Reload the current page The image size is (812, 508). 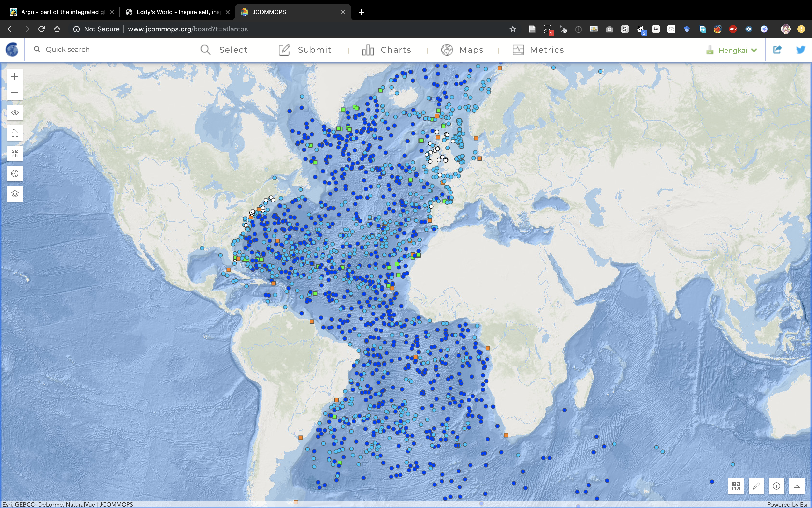41,29
